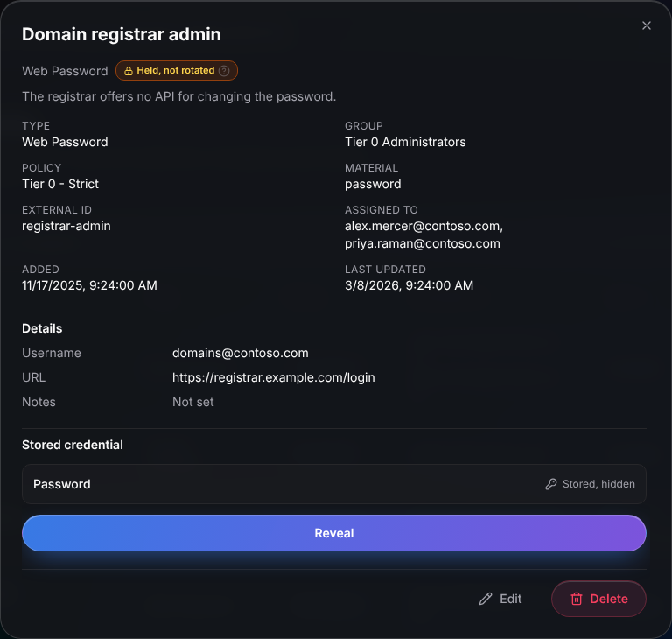Close the Domain registrar admin dialog

tap(647, 25)
